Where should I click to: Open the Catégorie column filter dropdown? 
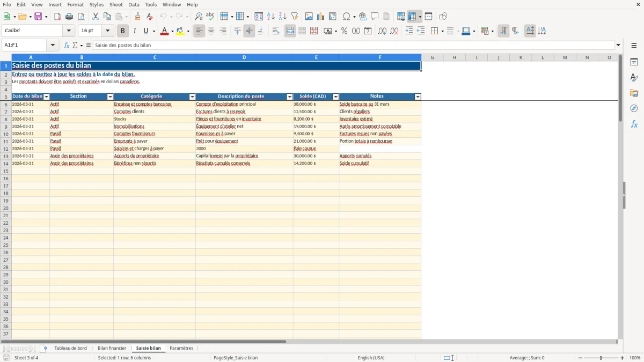pyautogui.click(x=192, y=97)
